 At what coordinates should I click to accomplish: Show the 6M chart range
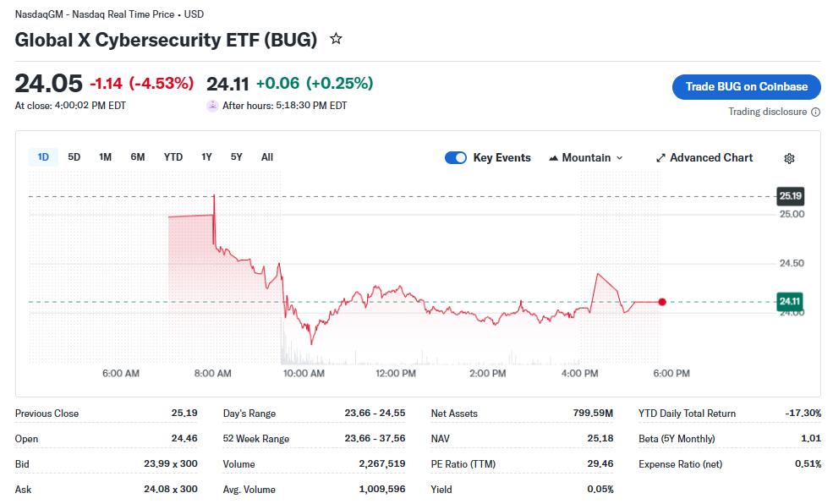click(x=138, y=157)
